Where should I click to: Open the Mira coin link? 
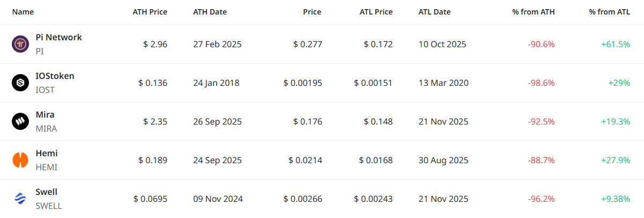pos(45,115)
